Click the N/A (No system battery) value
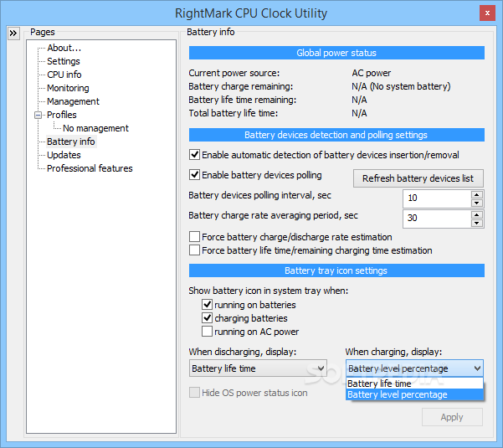Viewport: 503px width, 448px height. point(401,86)
